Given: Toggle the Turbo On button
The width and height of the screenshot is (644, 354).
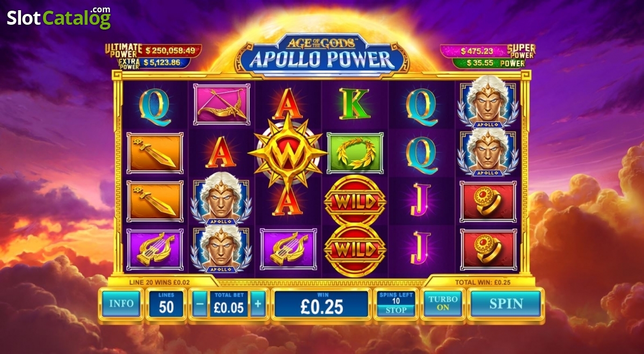Looking at the screenshot, I should click(443, 304).
